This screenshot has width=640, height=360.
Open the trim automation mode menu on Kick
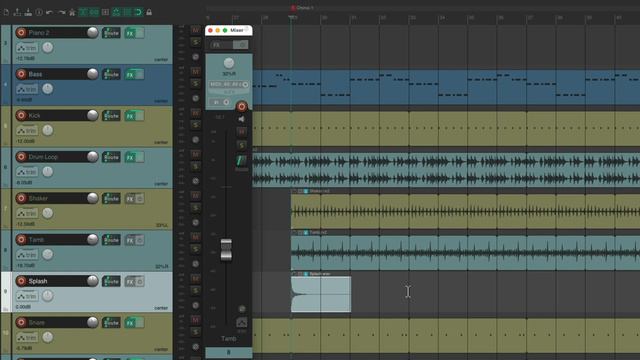pos(27,131)
